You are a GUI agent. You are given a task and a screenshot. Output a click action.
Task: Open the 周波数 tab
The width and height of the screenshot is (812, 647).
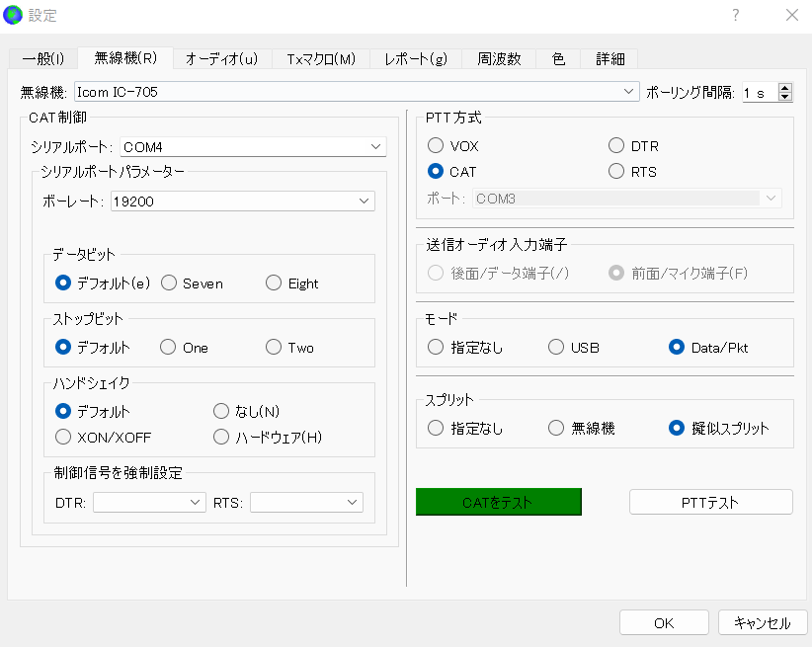click(499, 59)
